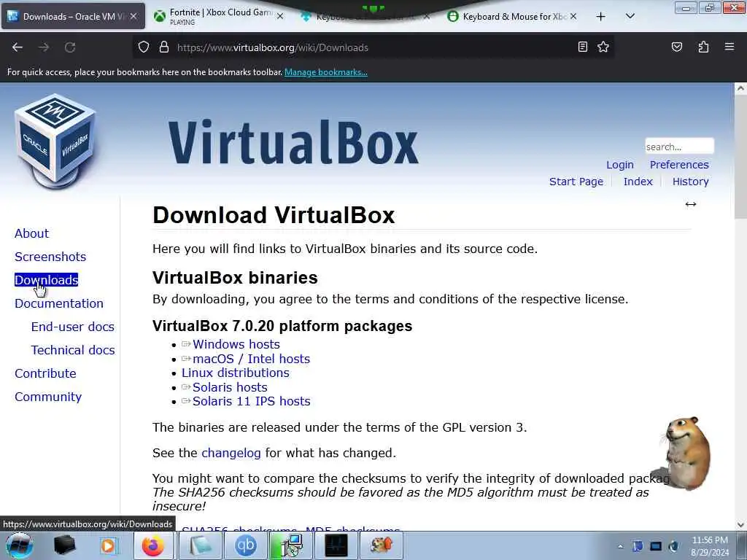Toggle page width with the double-arrow icon

click(690, 204)
